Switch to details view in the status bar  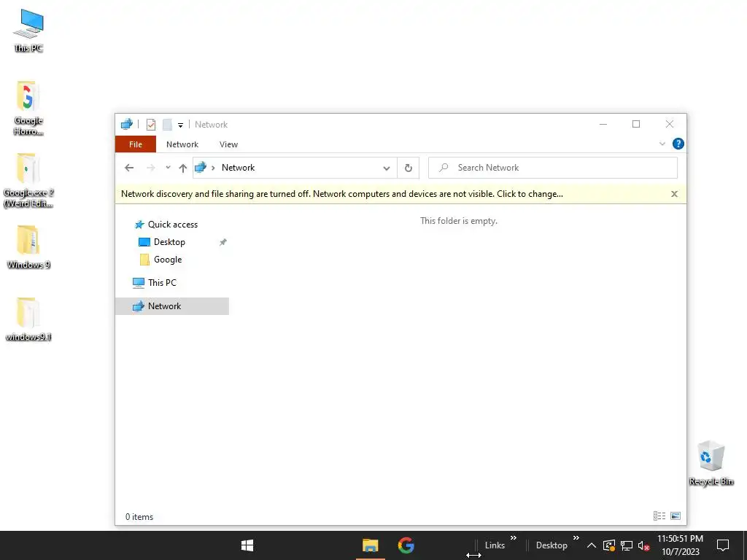click(659, 516)
